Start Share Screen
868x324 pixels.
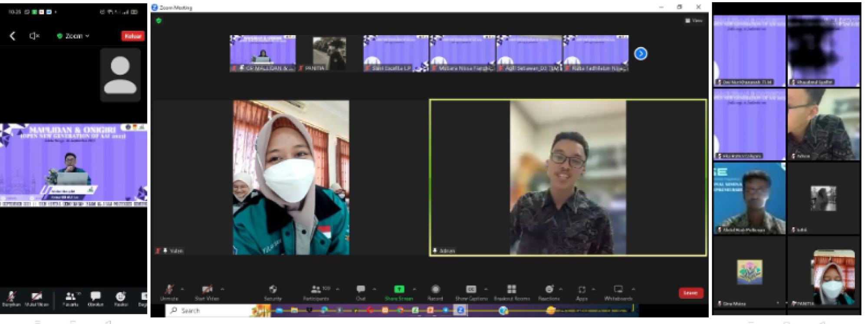[x=398, y=290]
